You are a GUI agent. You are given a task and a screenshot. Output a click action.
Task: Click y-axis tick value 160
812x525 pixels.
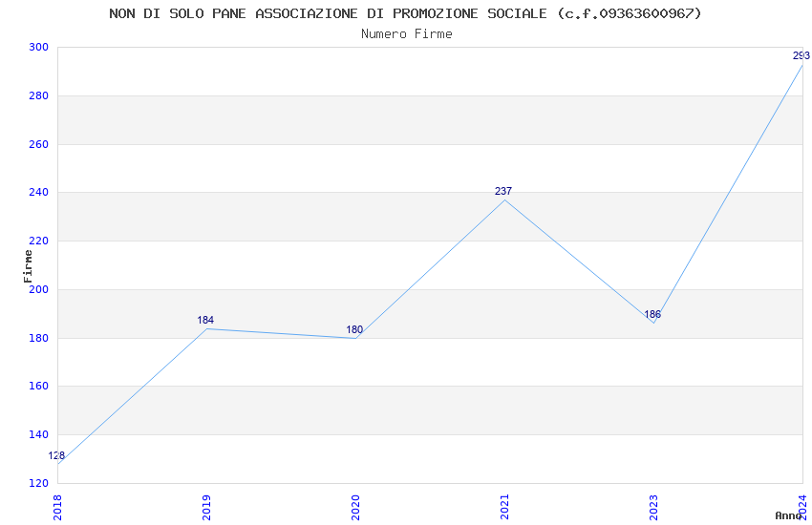pos(39,387)
